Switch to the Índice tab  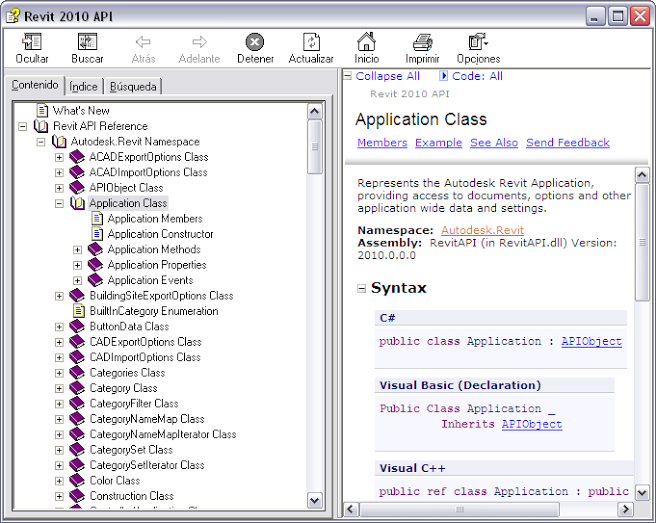[x=84, y=87]
